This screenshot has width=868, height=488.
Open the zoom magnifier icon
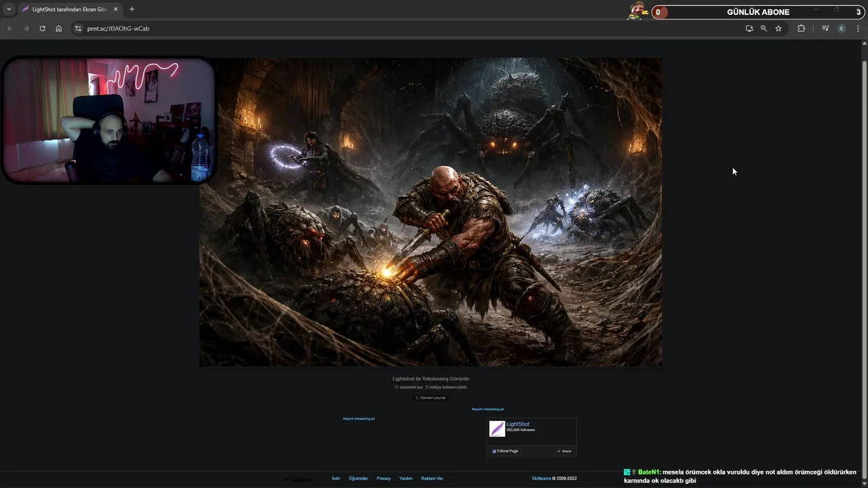pos(764,28)
